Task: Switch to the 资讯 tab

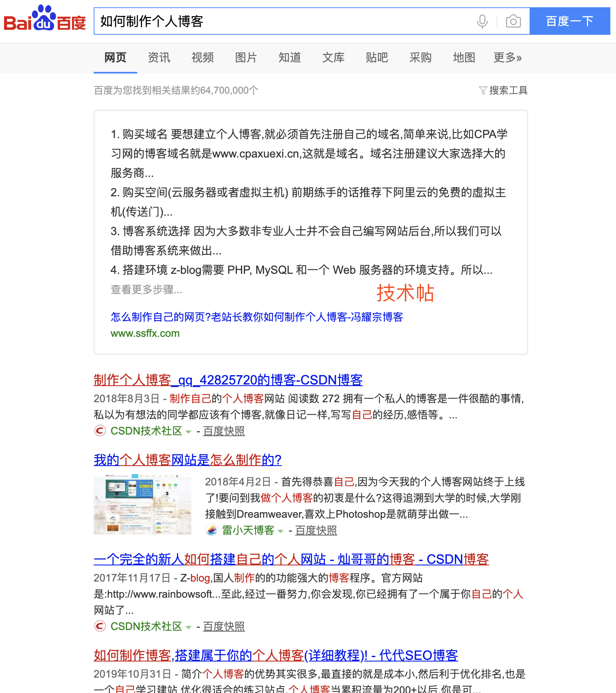Action: (159, 58)
